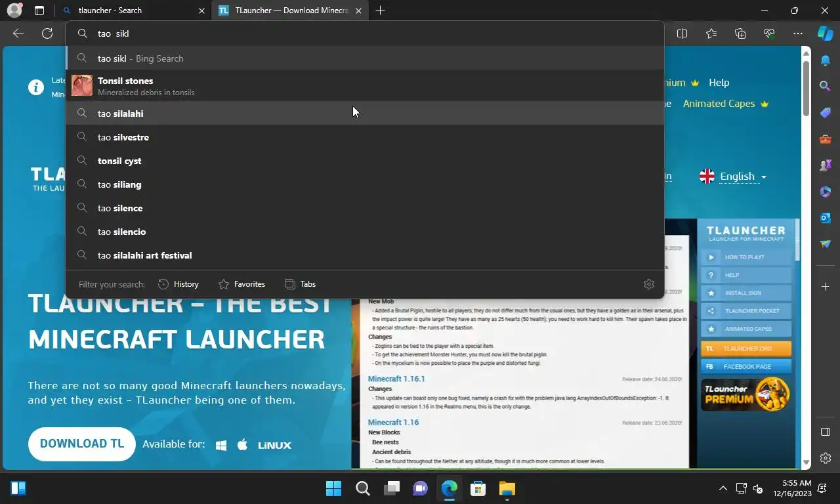Open Minecraft 1.16 changelog link
Viewport: 840px width, 504px height.
pos(393,423)
